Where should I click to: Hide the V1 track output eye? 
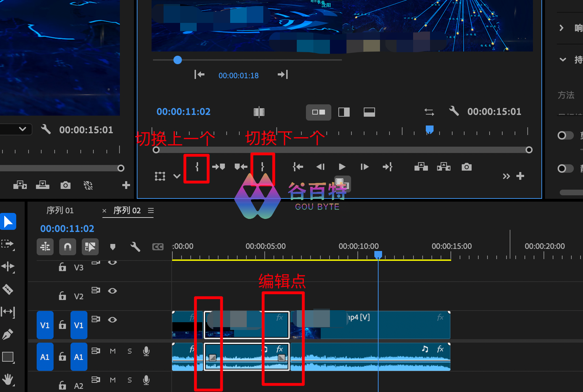click(x=112, y=320)
